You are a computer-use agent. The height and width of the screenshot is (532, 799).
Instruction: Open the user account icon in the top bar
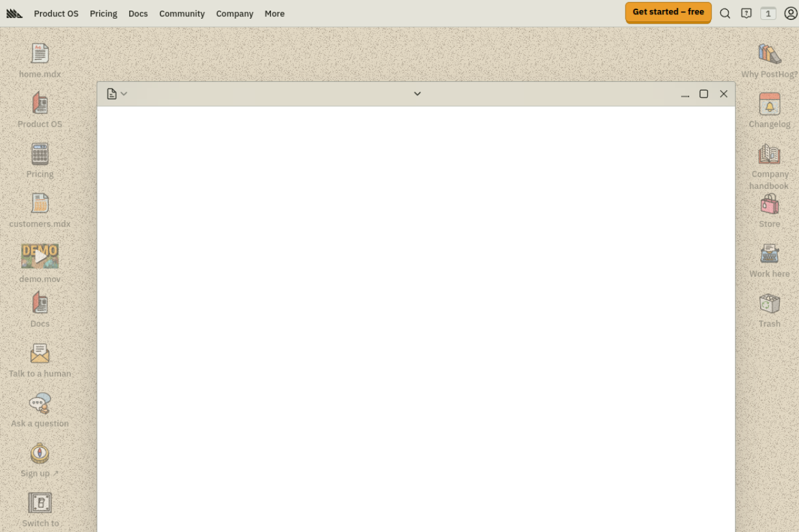coord(791,13)
